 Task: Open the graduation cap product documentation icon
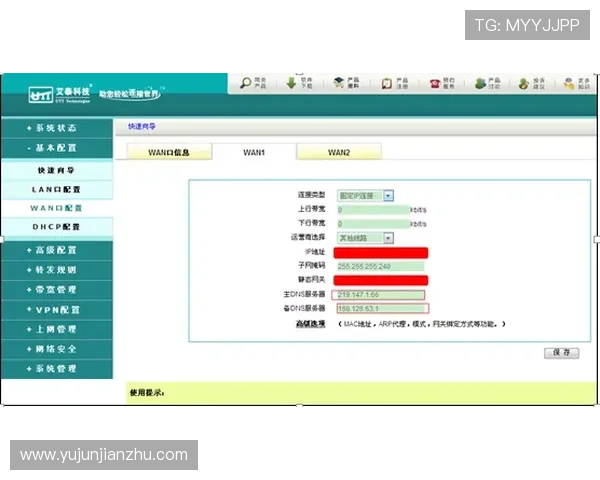click(339, 83)
